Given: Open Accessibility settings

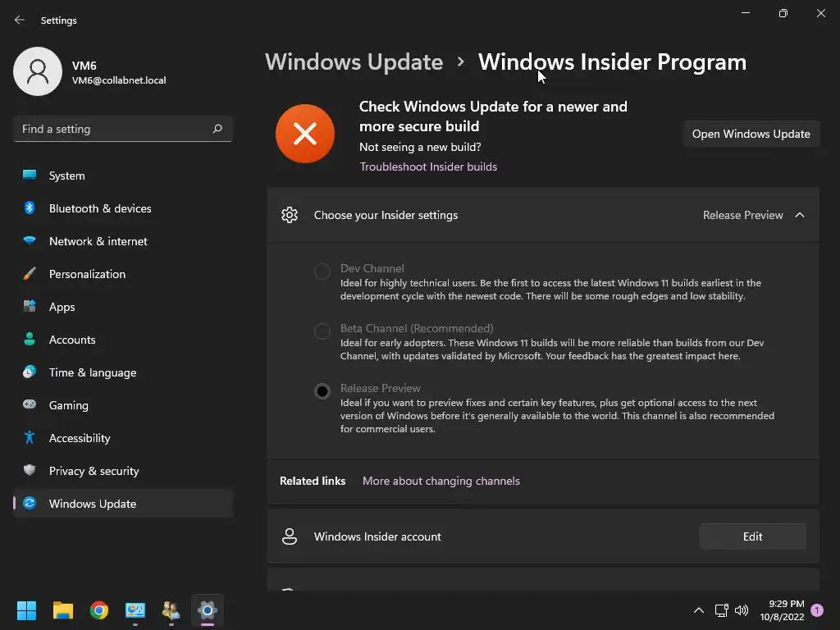Looking at the screenshot, I should [123, 438].
